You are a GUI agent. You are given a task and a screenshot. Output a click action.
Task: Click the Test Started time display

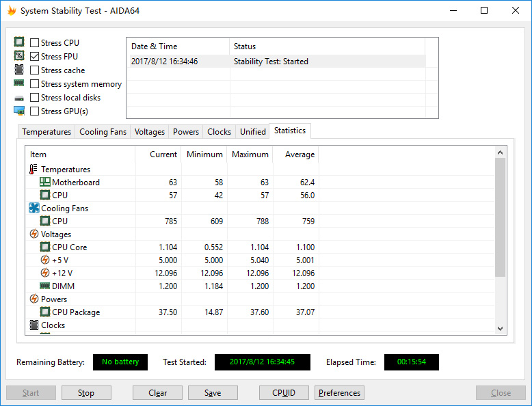(263, 362)
